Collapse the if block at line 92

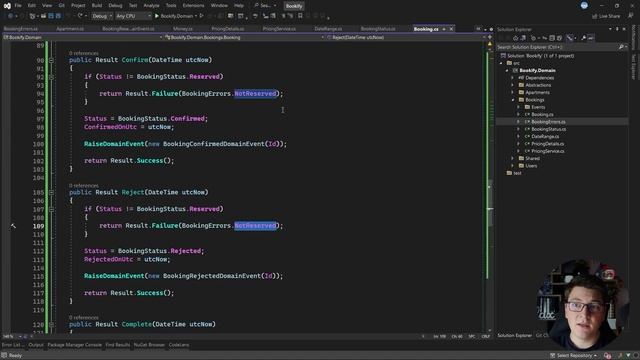(51, 77)
